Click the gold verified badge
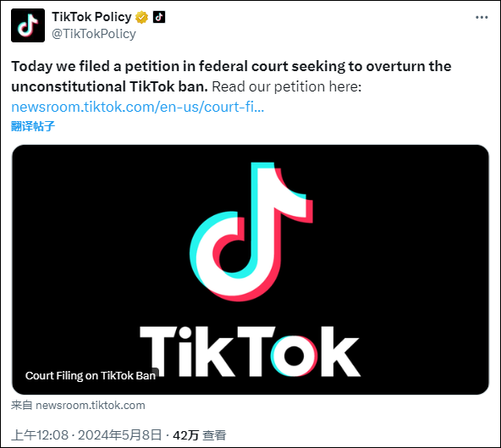 click(141, 17)
